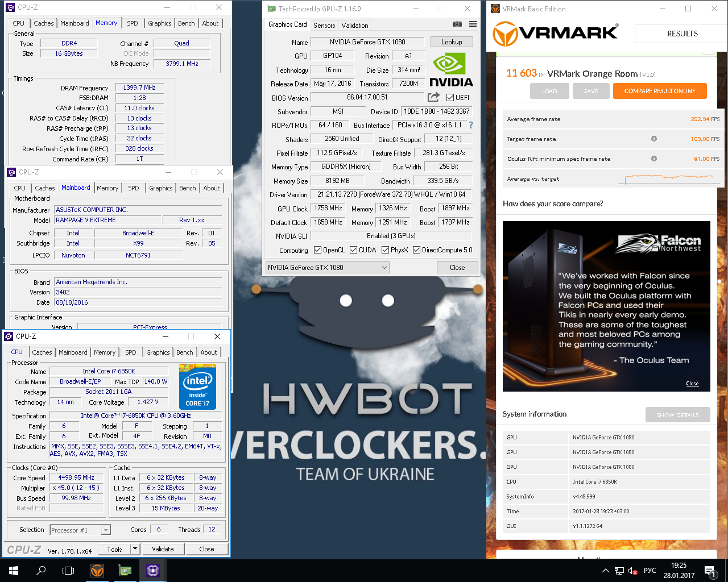The width and height of the screenshot is (728, 582).
Task: Switch to CPU-Z via taskbar icon
Action: point(153,571)
